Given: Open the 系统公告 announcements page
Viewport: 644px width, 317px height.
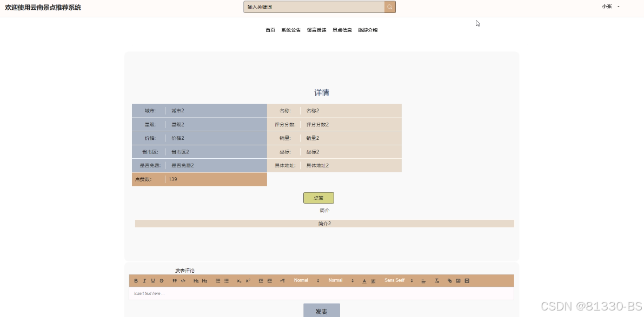Looking at the screenshot, I should pyautogui.click(x=291, y=30).
